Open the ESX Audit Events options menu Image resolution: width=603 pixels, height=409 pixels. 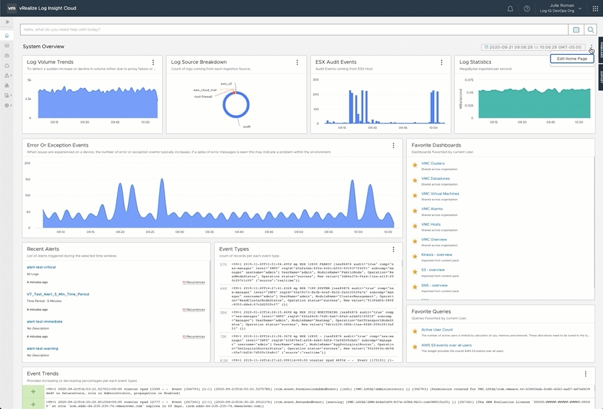click(x=441, y=63)
